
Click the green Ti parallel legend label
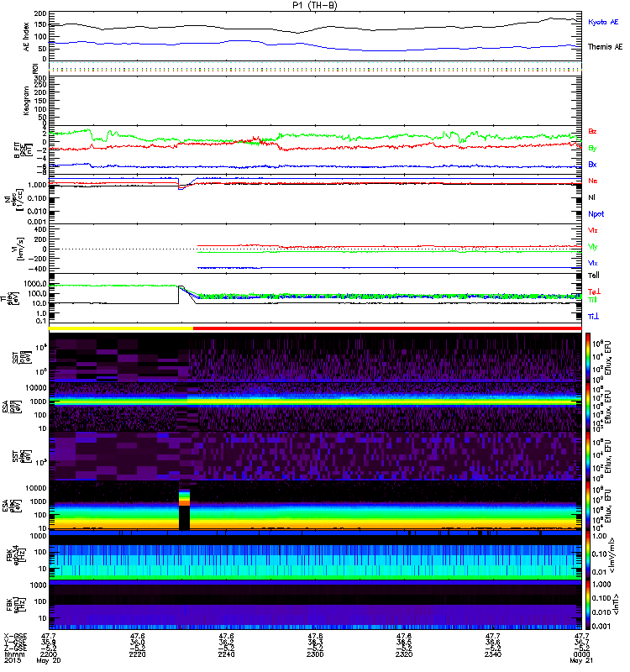coord(592,300)
